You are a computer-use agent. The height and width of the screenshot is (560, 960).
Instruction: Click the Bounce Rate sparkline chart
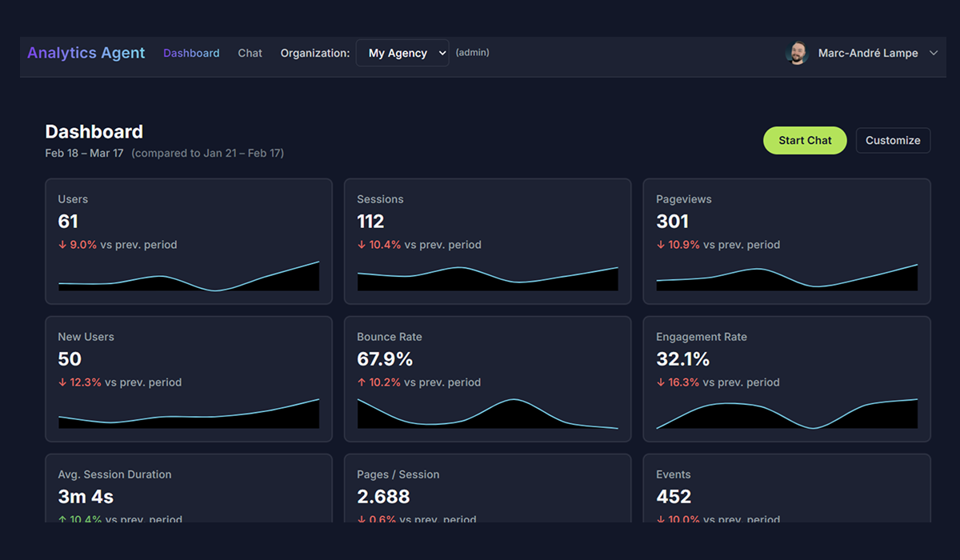(488, 414)
